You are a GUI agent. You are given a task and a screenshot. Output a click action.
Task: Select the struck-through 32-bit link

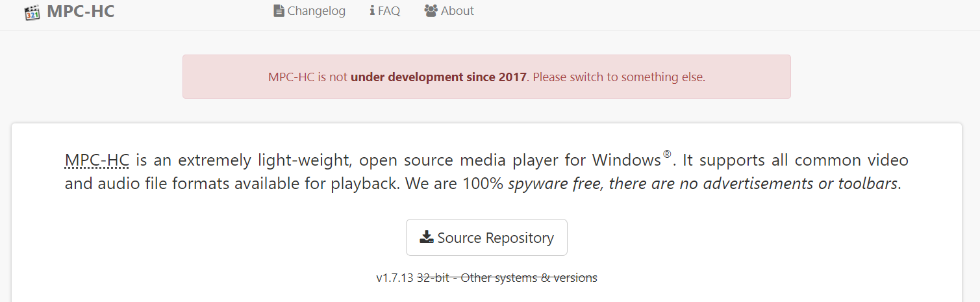[433, 278]
